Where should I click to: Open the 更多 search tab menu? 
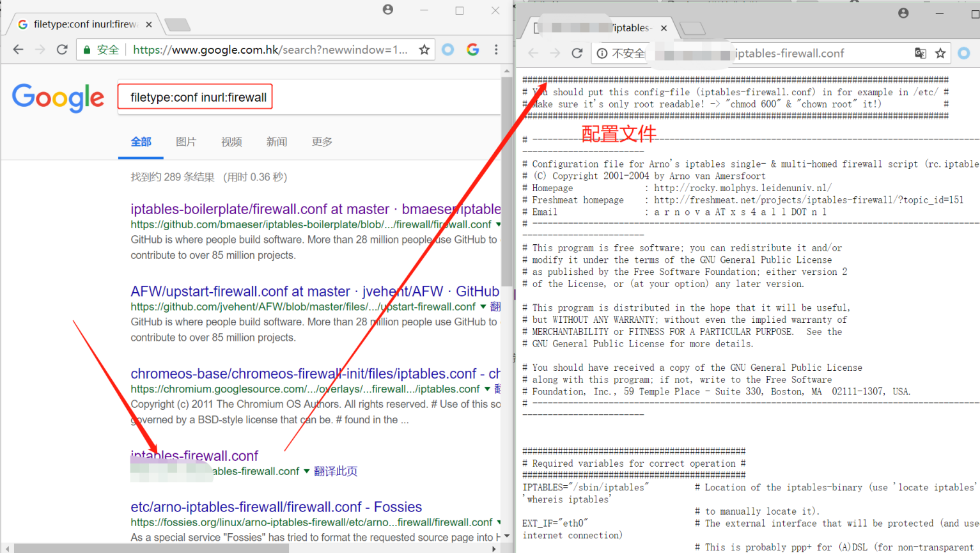click(x=322, y=142)
